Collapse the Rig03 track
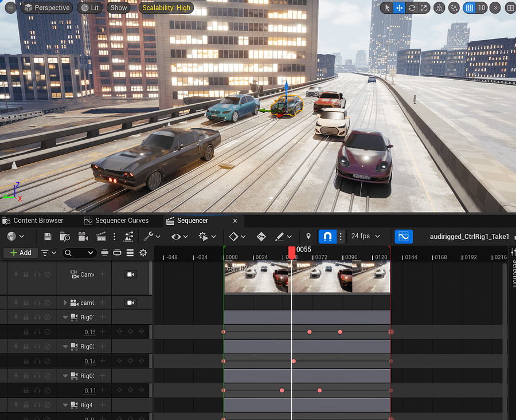516x420 pixels. click(x=65, y=376)
